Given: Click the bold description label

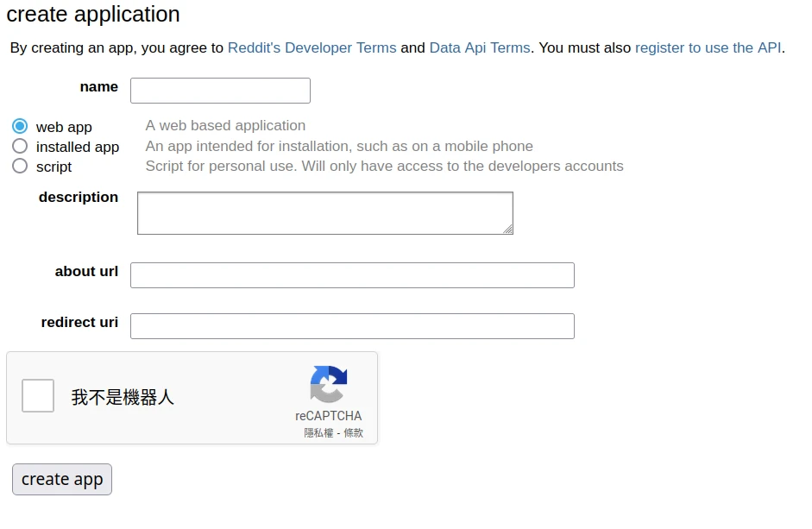Looking at the screenshot, I should pyautogui.click(x=79, y=198).
